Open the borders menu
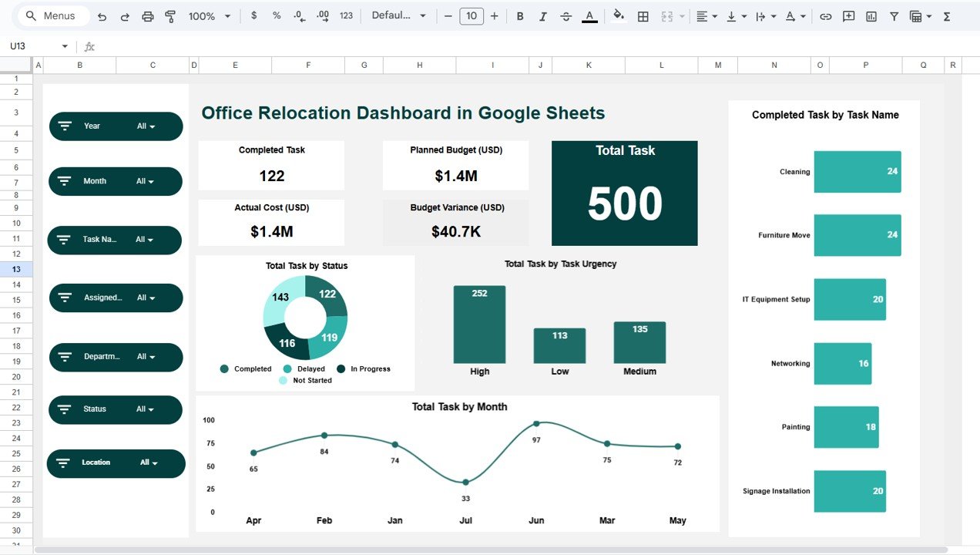Image resolution: width=980 pixels, height=555 pixels. tap(643, 15)
